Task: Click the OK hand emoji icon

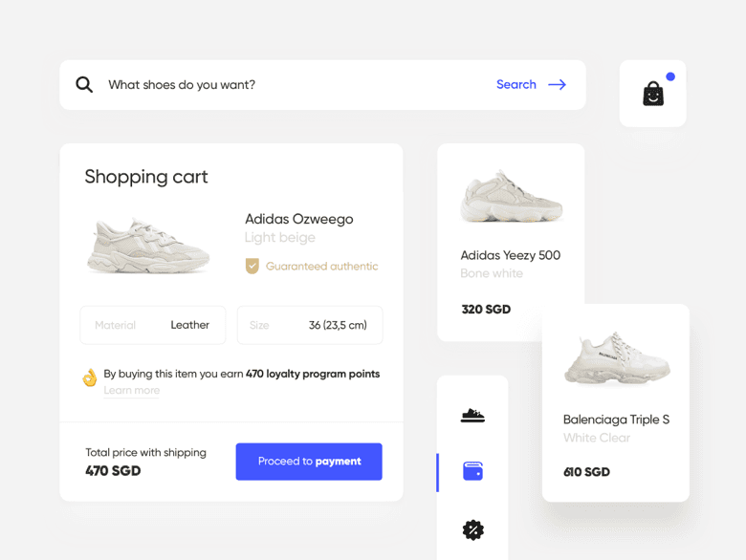Action: pyautogui.click(x=90, y=377)
